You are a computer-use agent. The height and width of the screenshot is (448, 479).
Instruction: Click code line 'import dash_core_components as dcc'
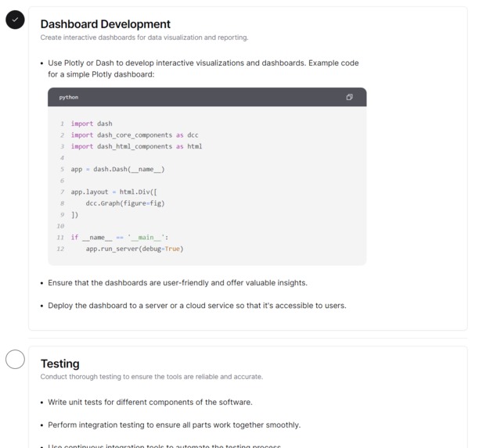pyautogui.click(x=135, y=135)
